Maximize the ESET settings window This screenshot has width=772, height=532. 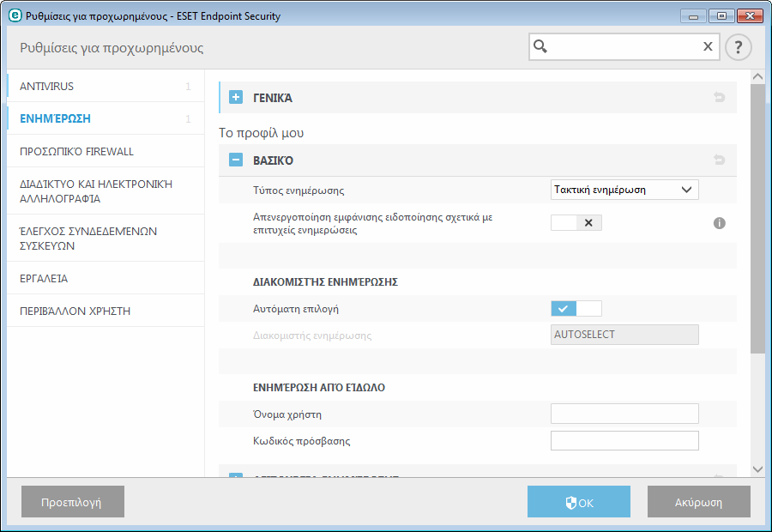[x=721, y=16]
